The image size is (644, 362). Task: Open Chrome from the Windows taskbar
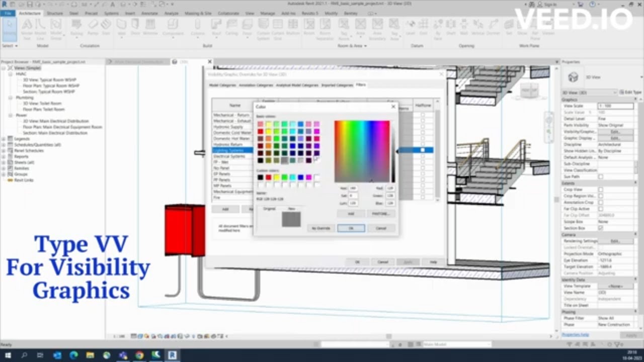click(x=139, y=355)
